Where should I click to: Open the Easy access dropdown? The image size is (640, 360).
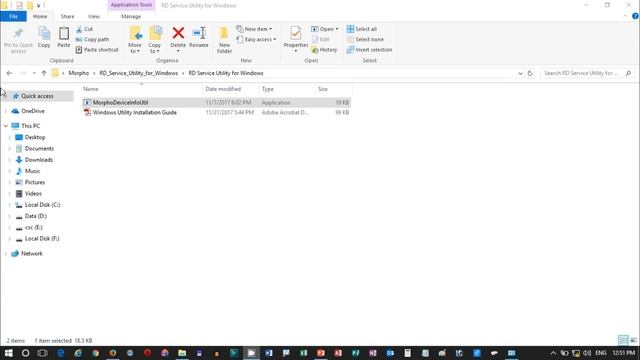tap(256, 39)
